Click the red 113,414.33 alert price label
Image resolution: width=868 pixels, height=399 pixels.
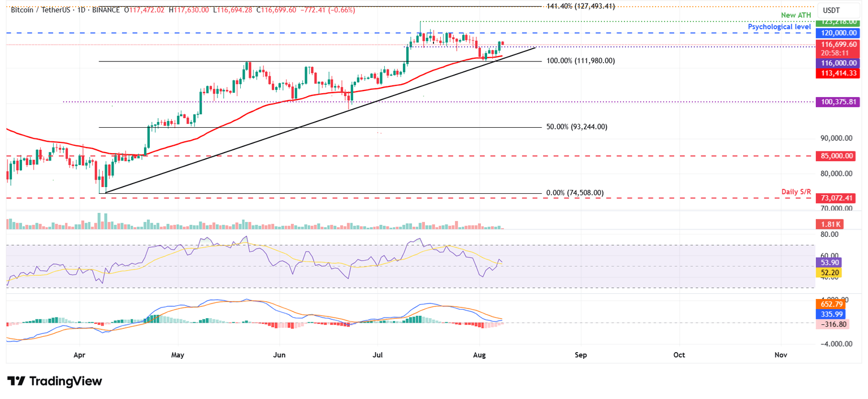click(838, 75)
